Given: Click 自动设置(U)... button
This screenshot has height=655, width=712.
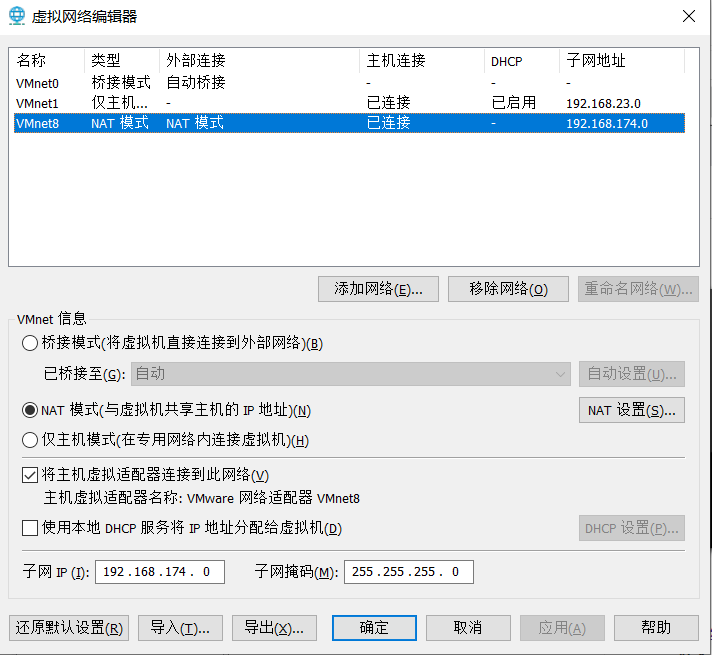Looking at the screenshot, I should pos(632,374).
